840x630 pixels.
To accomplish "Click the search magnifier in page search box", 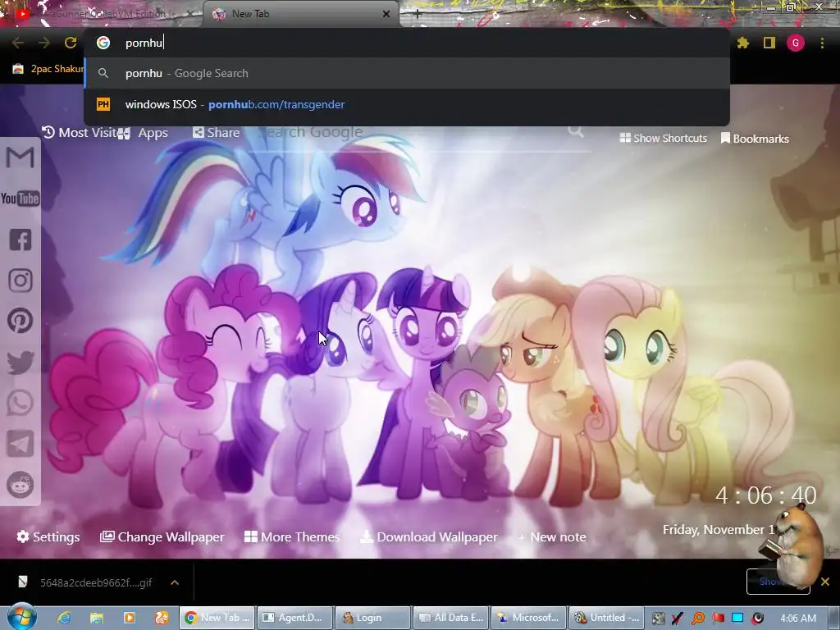I will 576,131.
